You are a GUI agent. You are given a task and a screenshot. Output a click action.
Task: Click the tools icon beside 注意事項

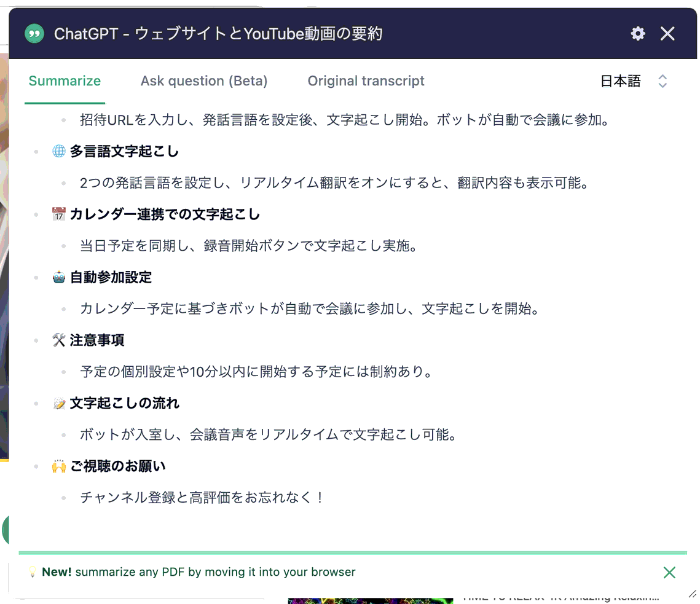pos(59,340)
